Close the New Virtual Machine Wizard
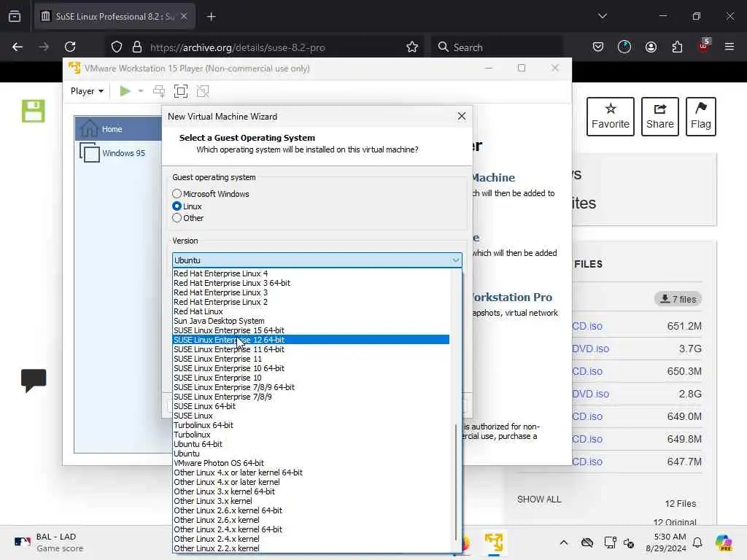This screenshot has width=747, height=560. pyautogui.click(x=461, y=116)
